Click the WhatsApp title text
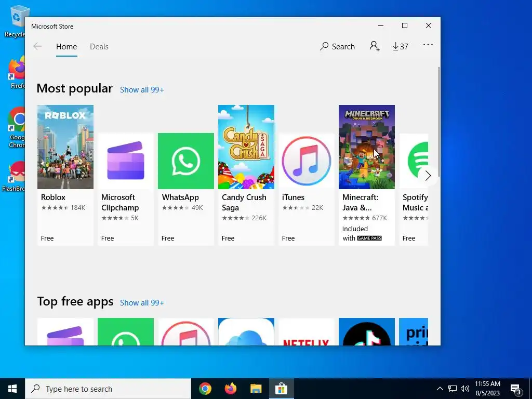 pyautogui.click(x=180, y=197)
